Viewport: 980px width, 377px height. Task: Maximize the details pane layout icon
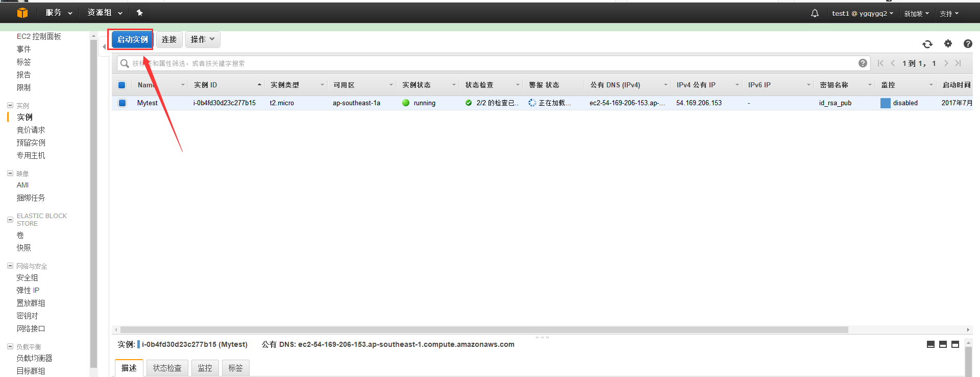pyautogui.click(x=955, y=345)
